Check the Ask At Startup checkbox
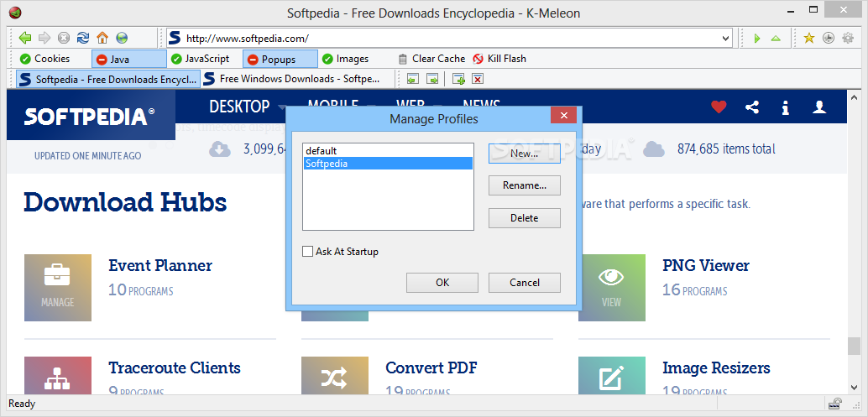The width and height of the screenshot is (868, 417). pyautogui.click(x=308, y=252)
